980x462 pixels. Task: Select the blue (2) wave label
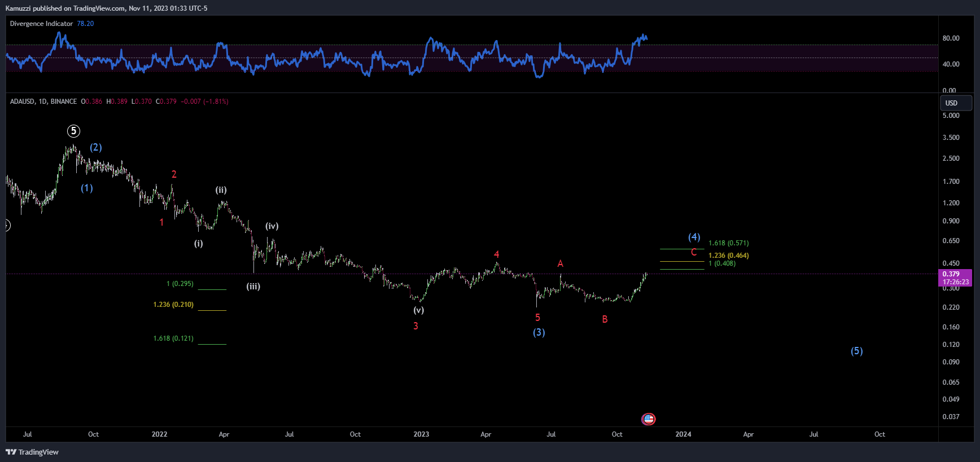(x=96, y=147)
